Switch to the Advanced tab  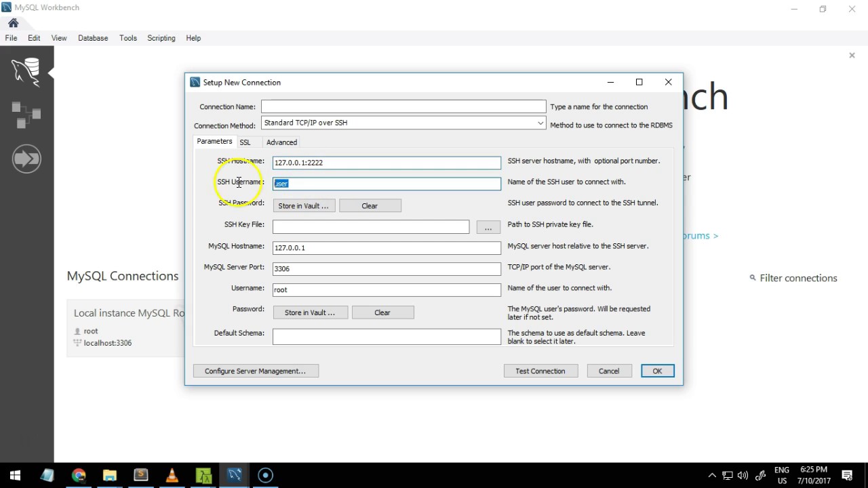[x=281, y=142]
